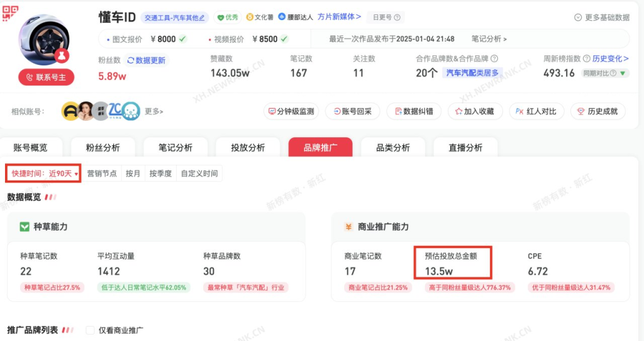
Task: Click the 种草笔记占比27.5% tag
Action: (52, 288)
